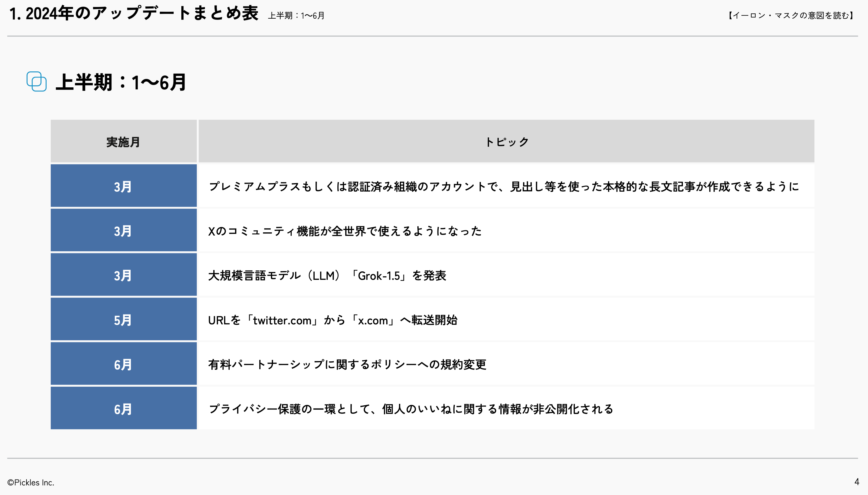This screenshot has height=495, width=868.
Task: Select the large heading 上半期：1〜6月
Action: 121,82
